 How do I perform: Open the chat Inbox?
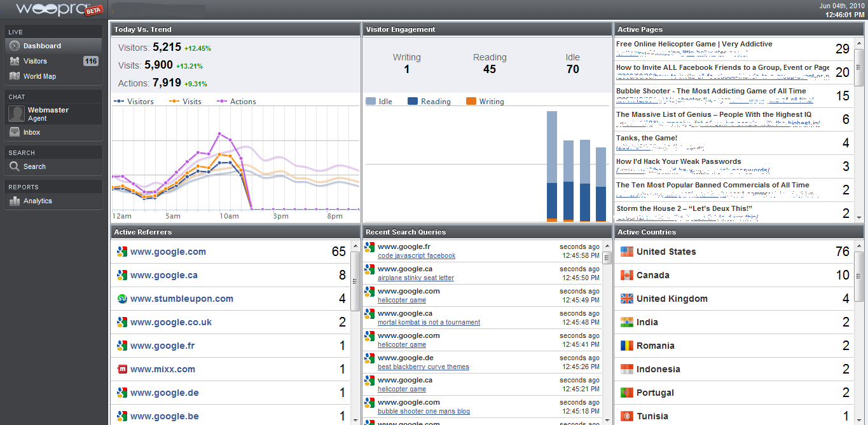(x=53, y=132)
